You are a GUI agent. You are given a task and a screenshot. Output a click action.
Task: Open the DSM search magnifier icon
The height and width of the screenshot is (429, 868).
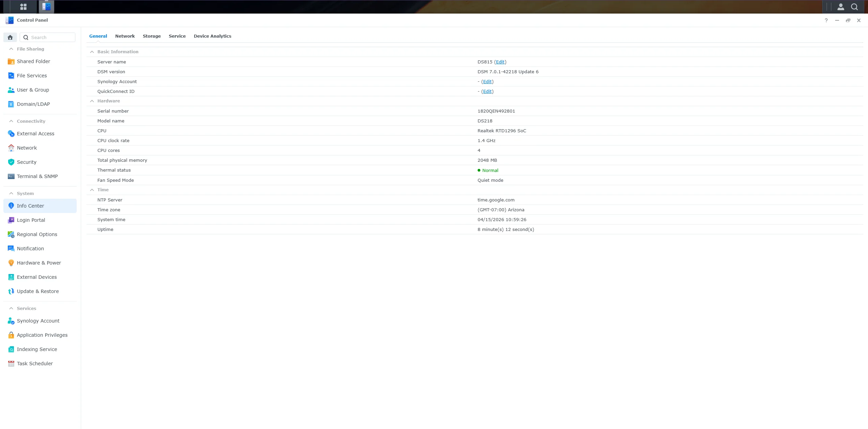coord(854,7)
